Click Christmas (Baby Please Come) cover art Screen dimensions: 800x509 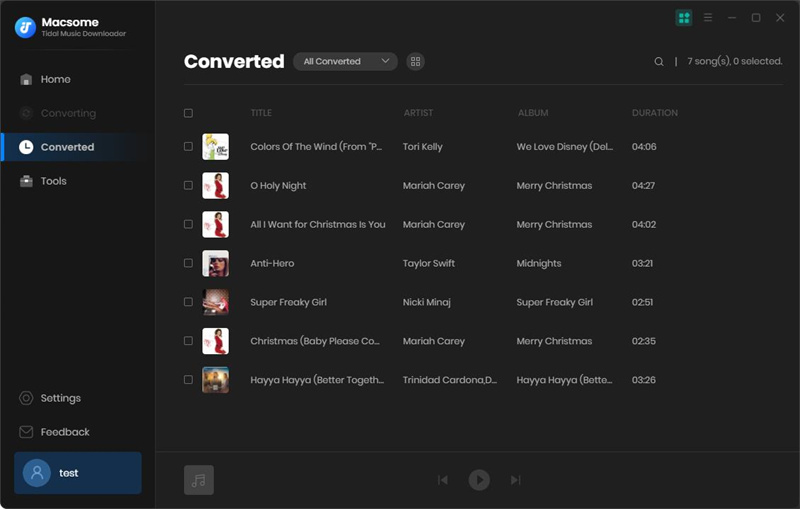point(215,341)
